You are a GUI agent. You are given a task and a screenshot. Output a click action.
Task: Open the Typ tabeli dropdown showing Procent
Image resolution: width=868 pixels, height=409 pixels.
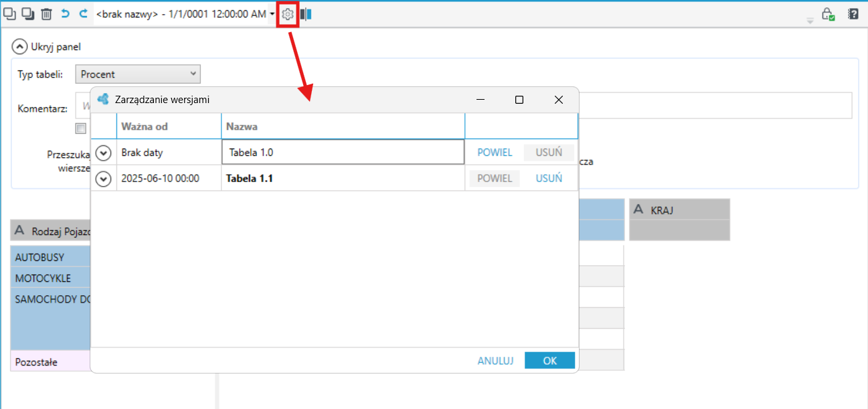tap(139, 74)
